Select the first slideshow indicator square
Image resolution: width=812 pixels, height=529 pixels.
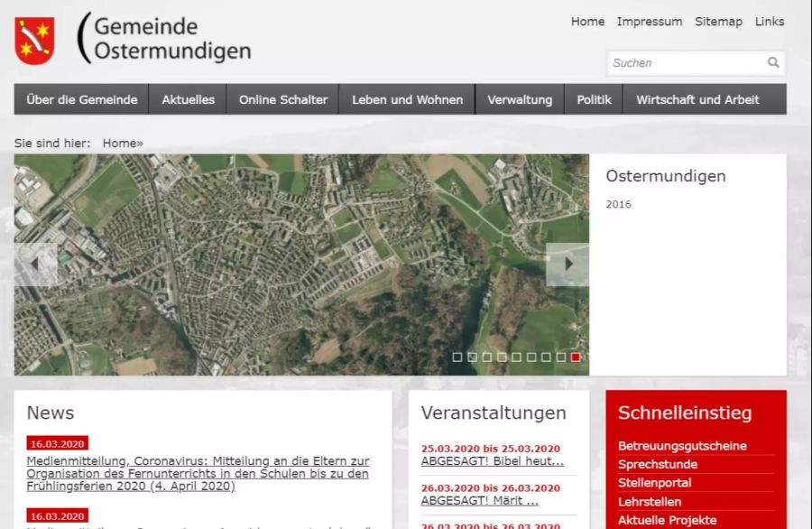[x=457, y=357]
